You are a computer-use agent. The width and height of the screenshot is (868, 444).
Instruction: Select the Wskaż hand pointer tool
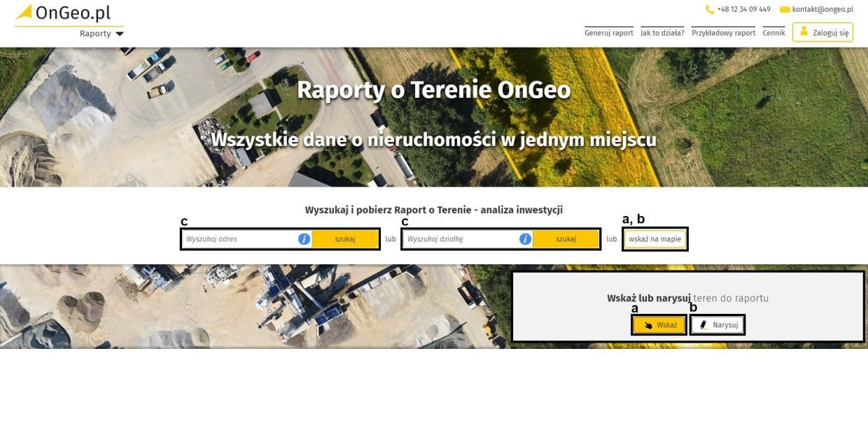[659, 325]
